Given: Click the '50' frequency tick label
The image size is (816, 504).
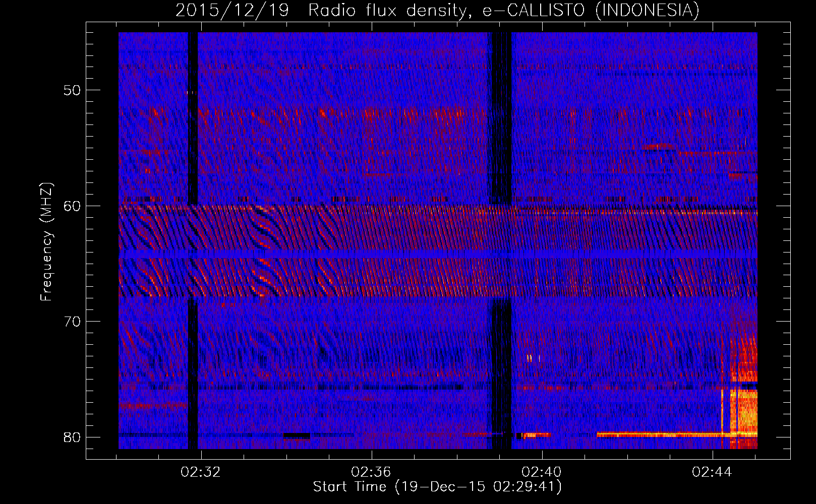Looking at the screenshot, I should click(72, 90).
